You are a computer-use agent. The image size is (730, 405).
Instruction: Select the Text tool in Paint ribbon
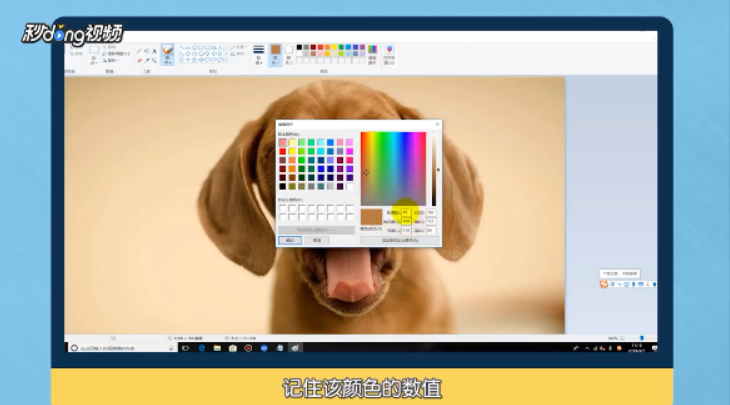tap(154, 51)
